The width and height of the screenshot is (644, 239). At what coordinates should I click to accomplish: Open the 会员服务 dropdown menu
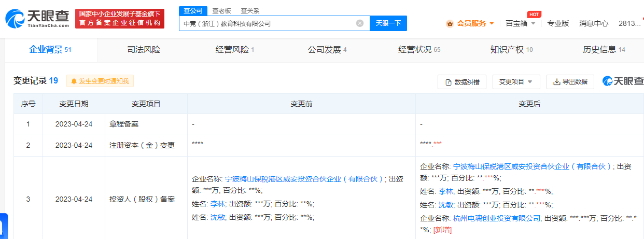click(470, 23)
